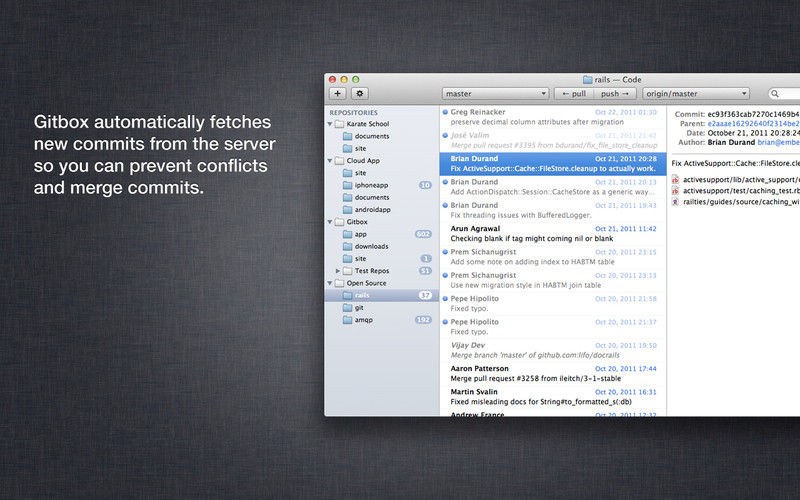Select Arun Agrawal commit
The width and height of the screenshot is (800, 500).
coord(553,234)
